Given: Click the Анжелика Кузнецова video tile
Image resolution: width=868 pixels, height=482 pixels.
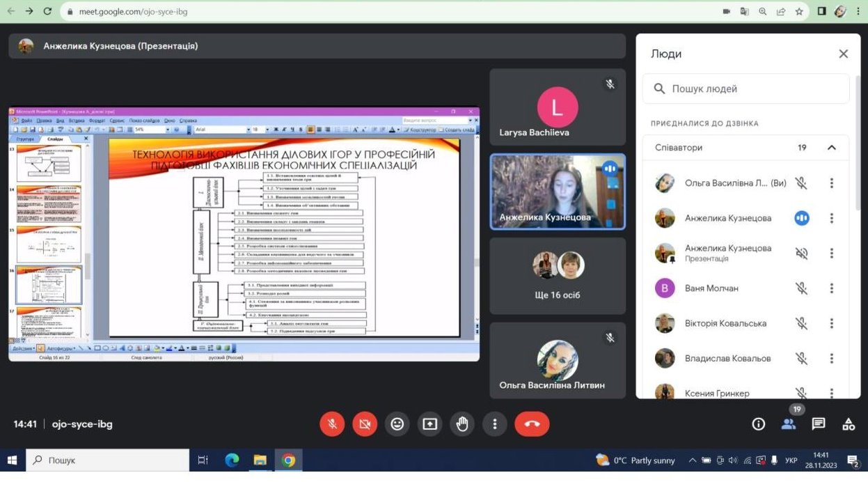Looking at the screenshot, I should pos(558,192).
